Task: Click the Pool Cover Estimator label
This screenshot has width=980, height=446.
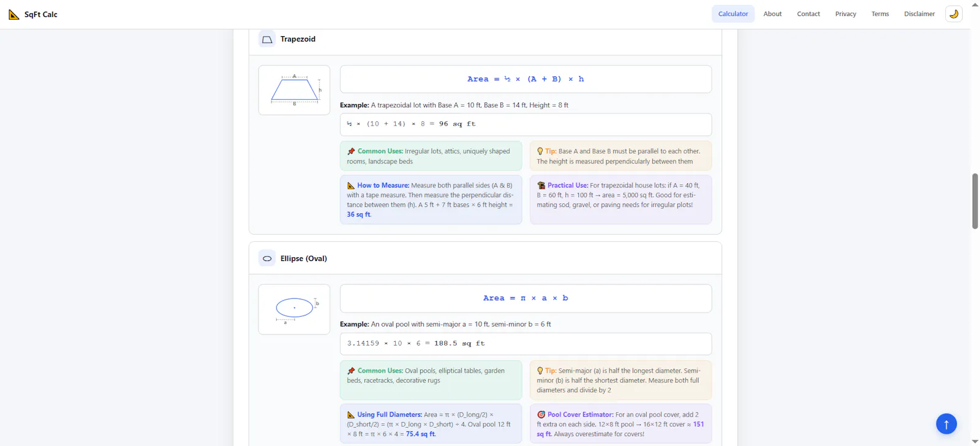Action: pos(581,415)
